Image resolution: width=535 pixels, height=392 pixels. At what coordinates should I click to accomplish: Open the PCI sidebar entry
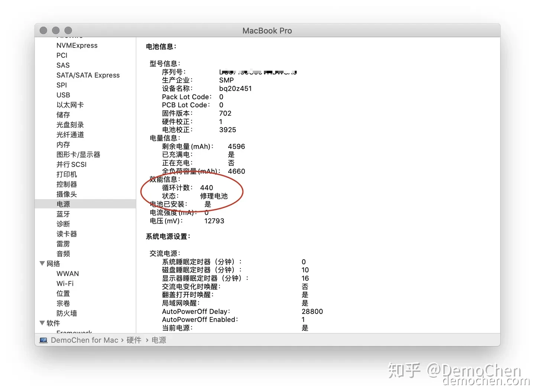(x=62, y=55)
